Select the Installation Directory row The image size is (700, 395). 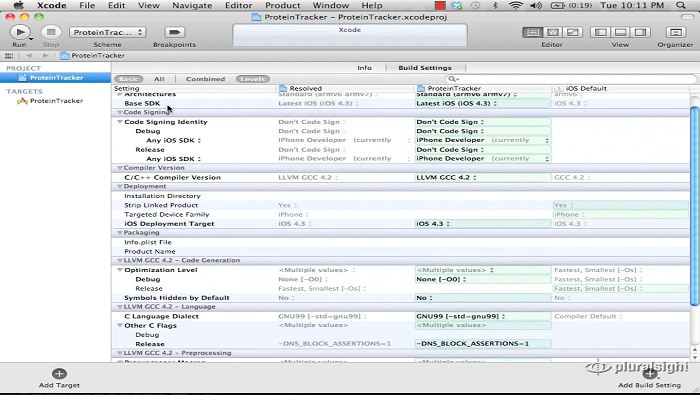[x=400, y=196]
